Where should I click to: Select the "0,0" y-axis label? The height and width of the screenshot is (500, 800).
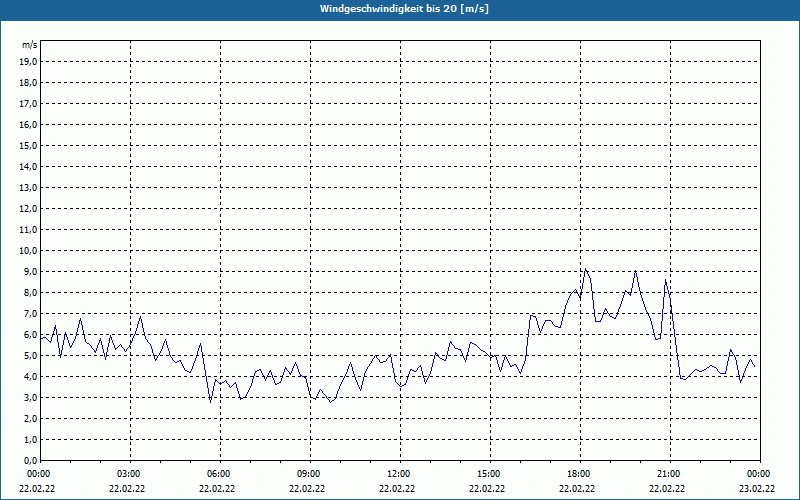pyautogui.click(x=30, y=460)
